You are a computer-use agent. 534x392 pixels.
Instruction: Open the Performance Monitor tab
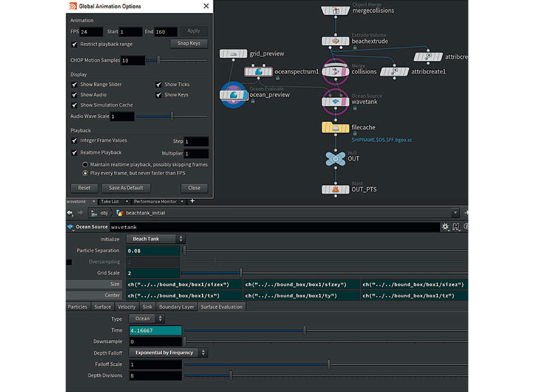(156, 202)
